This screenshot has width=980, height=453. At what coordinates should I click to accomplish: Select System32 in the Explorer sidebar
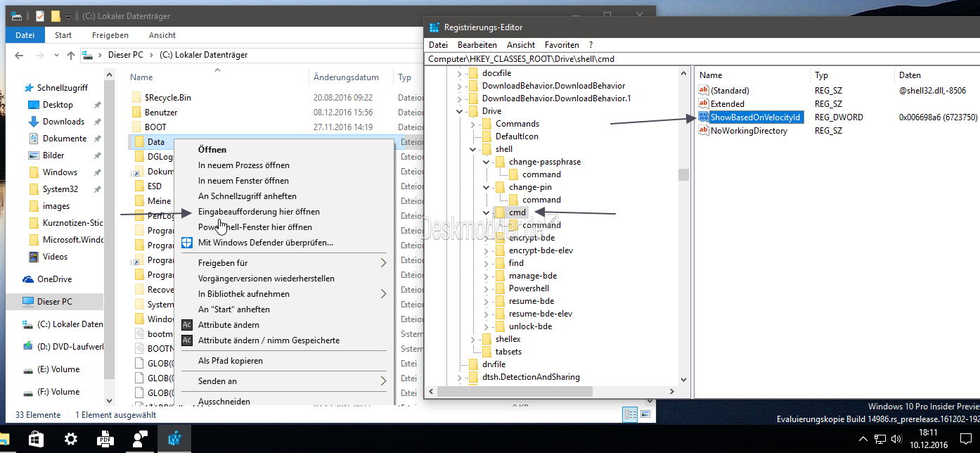coord(60,189)
